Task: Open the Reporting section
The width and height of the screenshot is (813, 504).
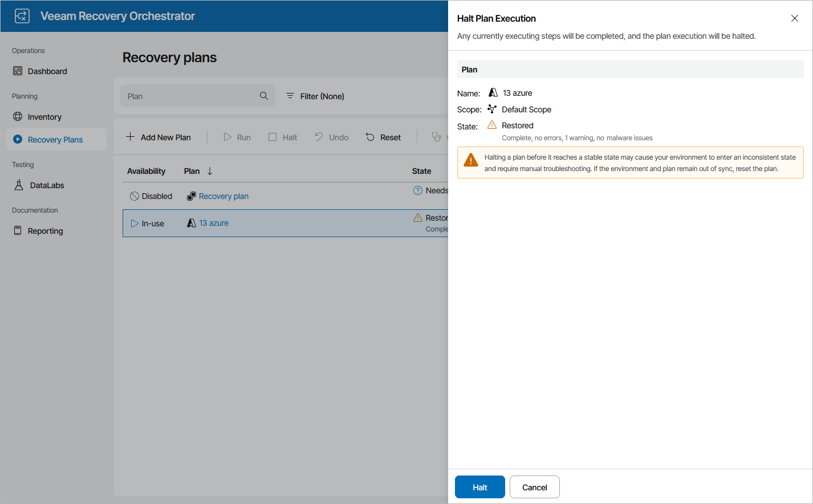Action: point(18,230)
